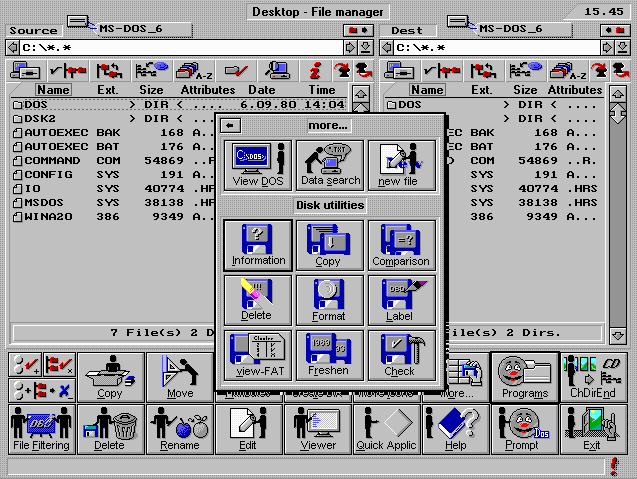This screenshot has height=479, width=637.
Task: Open the disk Check utility
Action: (x=402, y=355)
